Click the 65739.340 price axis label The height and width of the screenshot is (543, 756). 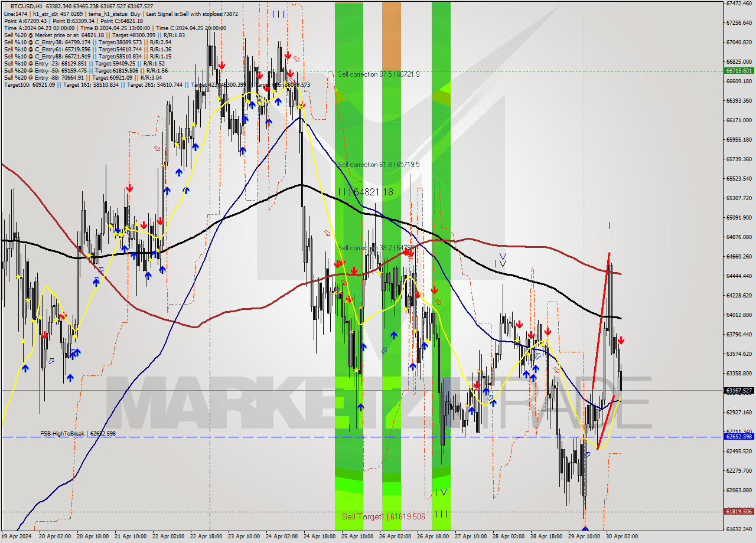[739, 159]
